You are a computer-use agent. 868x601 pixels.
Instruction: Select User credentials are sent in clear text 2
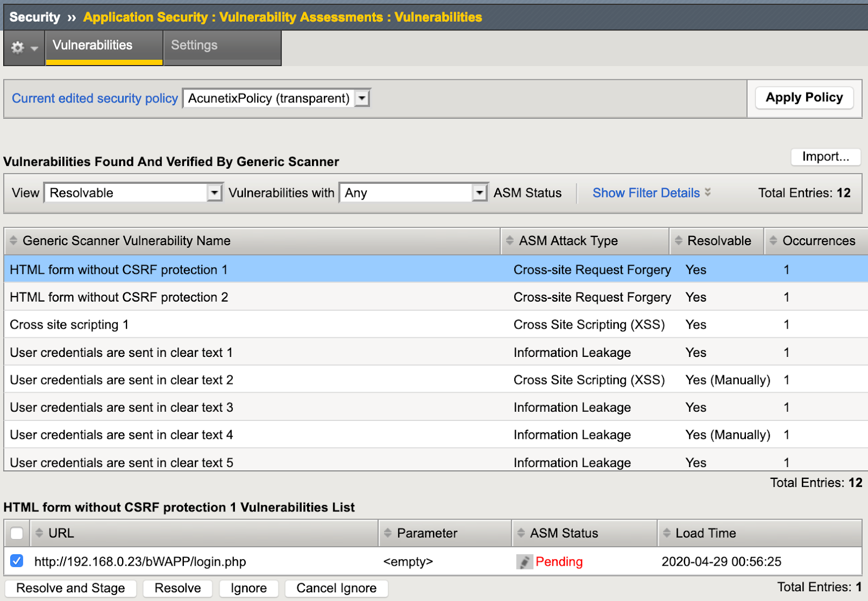pos(436,380)
